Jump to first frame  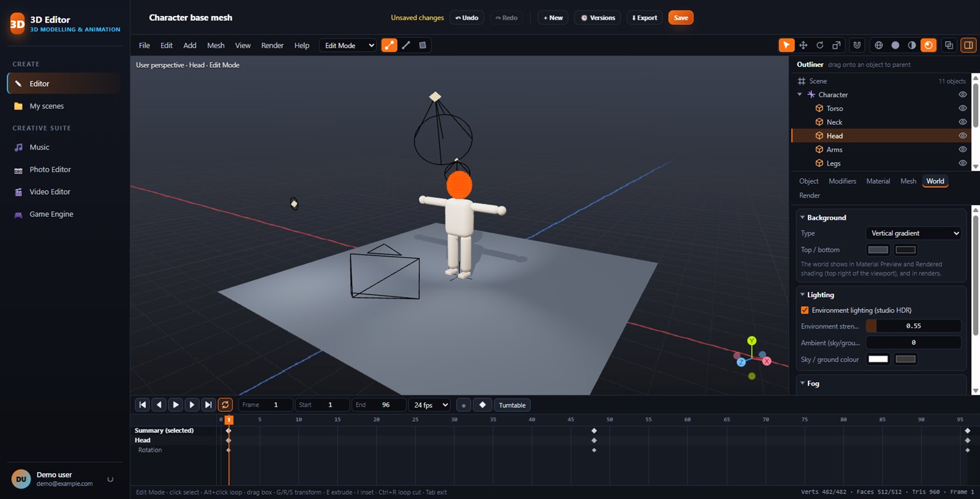pos(143,405)
